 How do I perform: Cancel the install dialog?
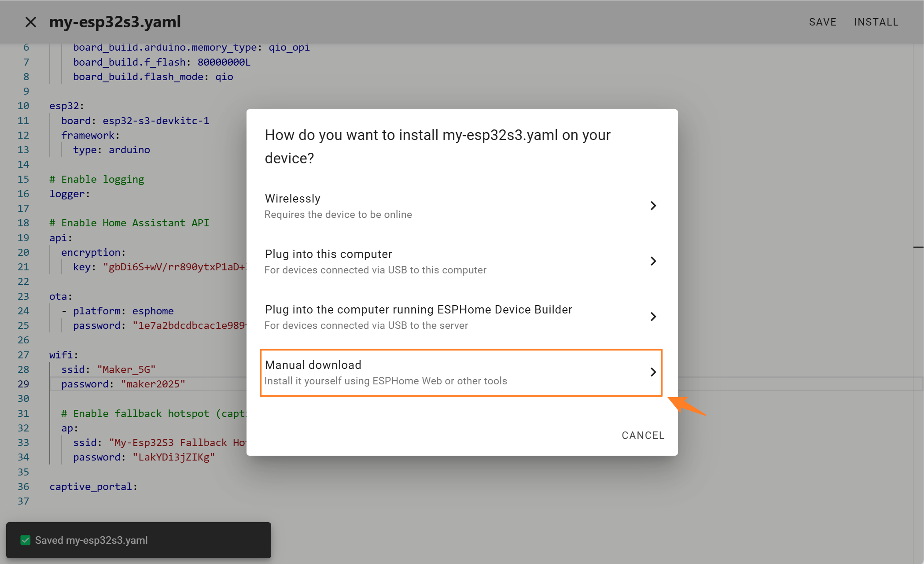tap(643, 435)
